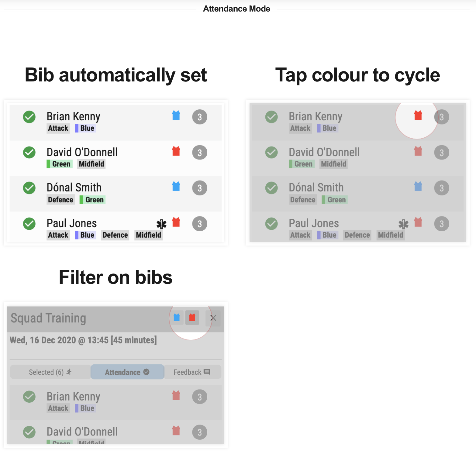This screenshot has width=476, height=451.
Task: Click Dónal Smith's number 3 badge in first panel
Action: pyautogui.click(x=200, y=188)
